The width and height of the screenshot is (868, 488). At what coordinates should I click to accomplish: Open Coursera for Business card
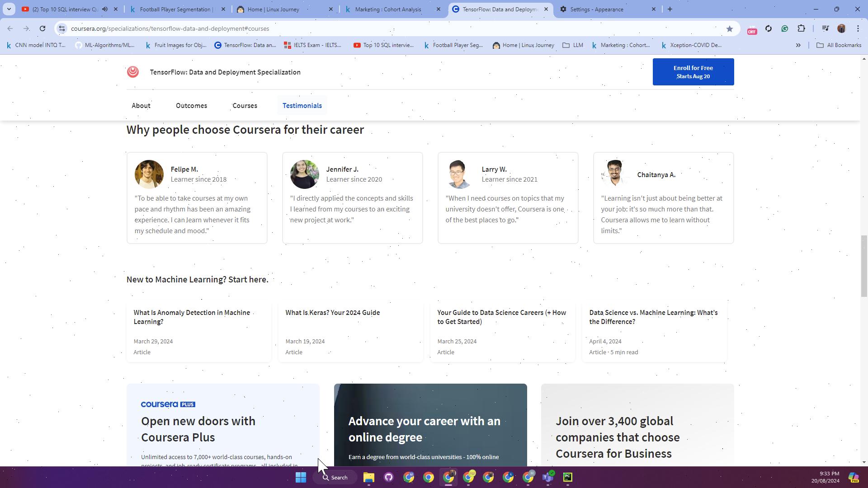pyautogui.click(x=637, y=425)
